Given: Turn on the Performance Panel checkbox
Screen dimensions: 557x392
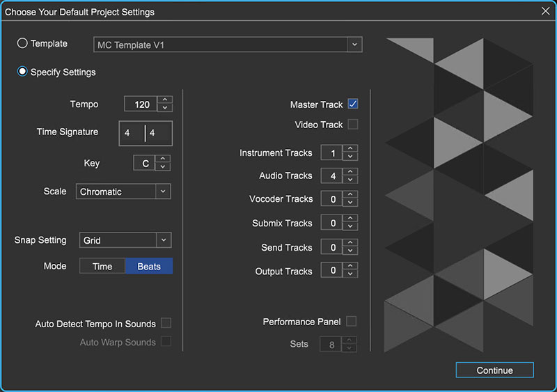Looking at the screenshot, I should (x=352, y=322).
